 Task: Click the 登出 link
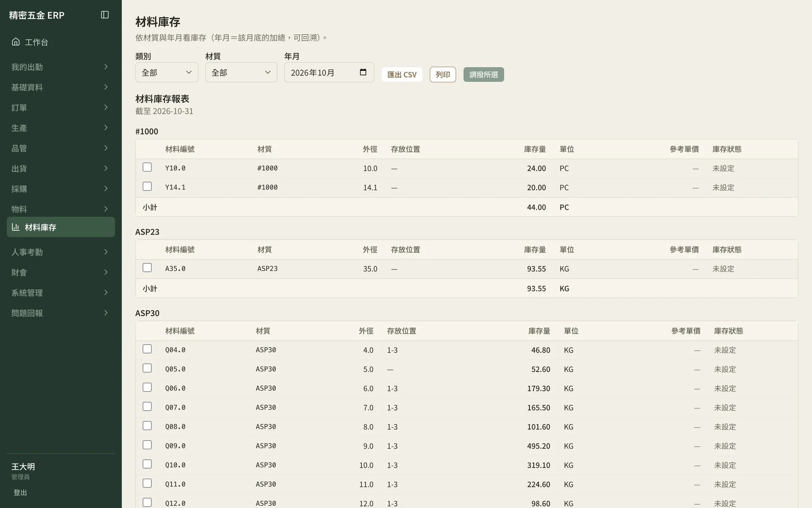[20, 492]
